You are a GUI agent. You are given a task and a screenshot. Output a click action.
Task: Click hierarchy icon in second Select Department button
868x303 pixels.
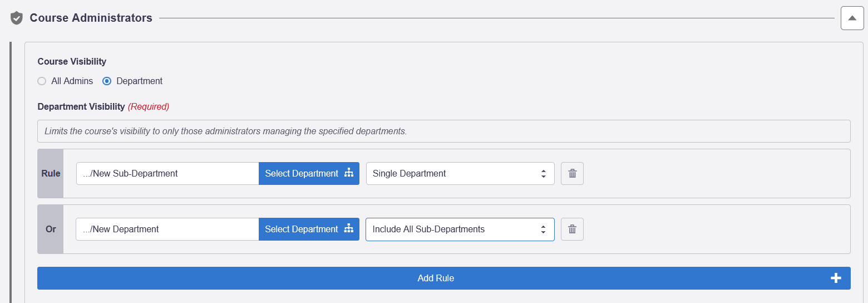[x=349, y=229]
